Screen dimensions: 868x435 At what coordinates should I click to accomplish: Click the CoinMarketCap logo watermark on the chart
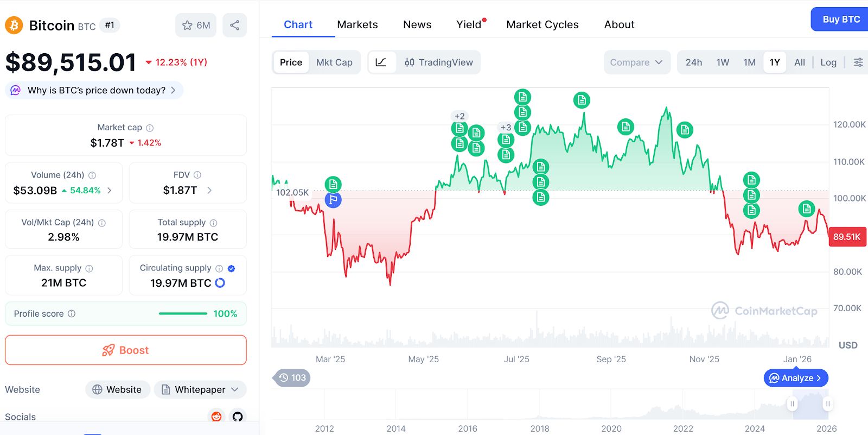click(765, 311)
